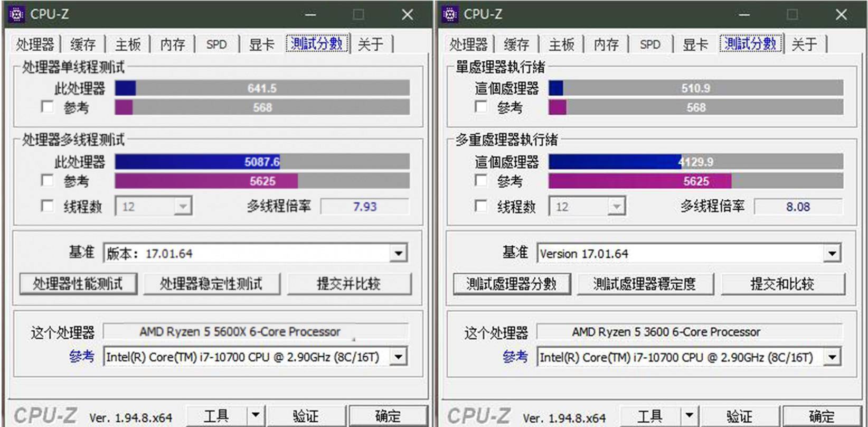Open 显卡 tab in right window
Viewport: 868px width, 427px height.
coord(695,44)
